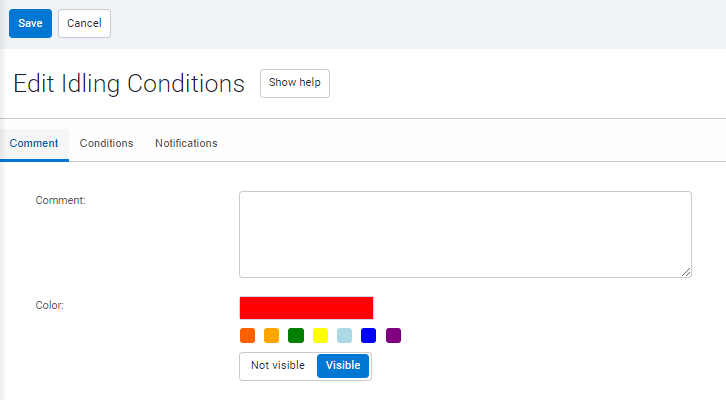This screenshot has height=400, width=726.
Task: Grab the comment box resize handle
Action: 686,272
